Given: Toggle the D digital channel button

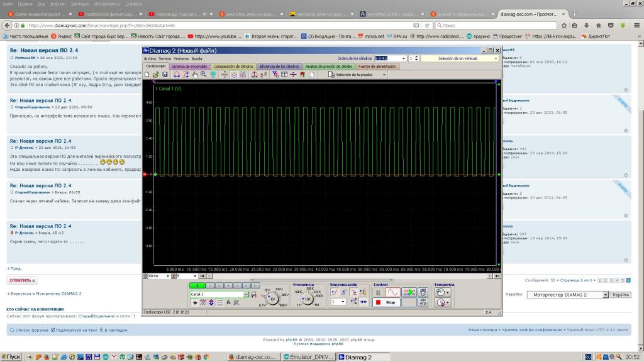Looking at the screenshot, I should pos(255,285).
